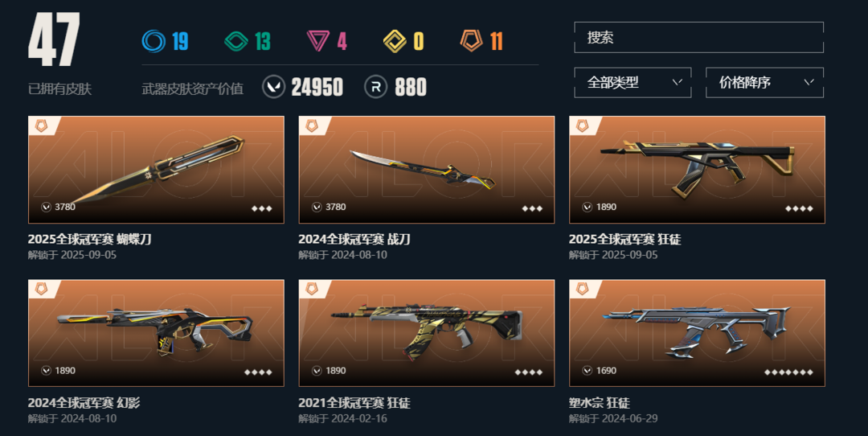Click tier badge on 塑水宗 狂徒 card

tap(583, 289)
